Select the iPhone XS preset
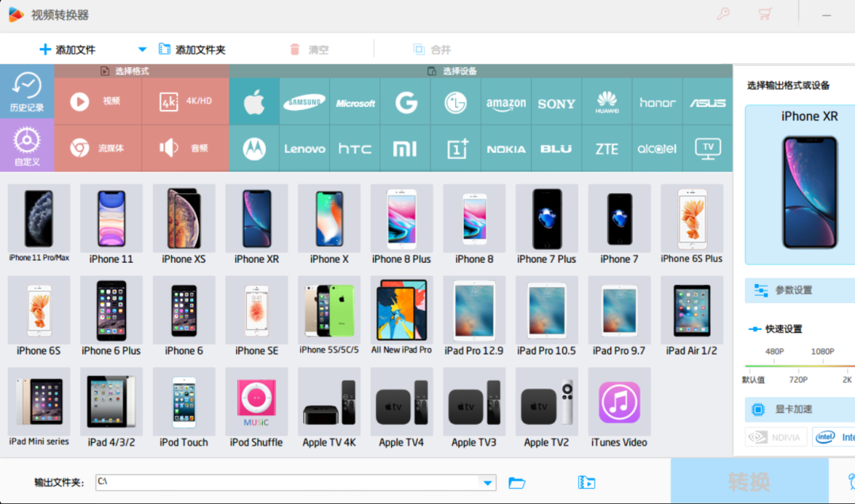Screen dimensions: 855x504 (184, 224)
